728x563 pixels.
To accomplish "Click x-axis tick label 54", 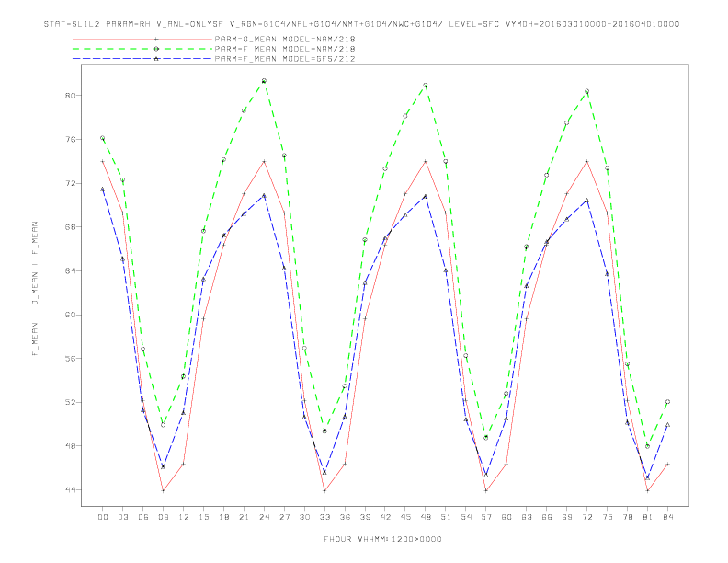I will click(466, 517).
